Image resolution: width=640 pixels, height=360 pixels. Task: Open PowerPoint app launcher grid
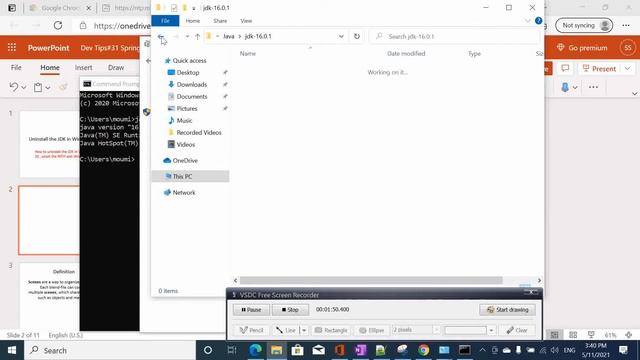pos(12,48)
